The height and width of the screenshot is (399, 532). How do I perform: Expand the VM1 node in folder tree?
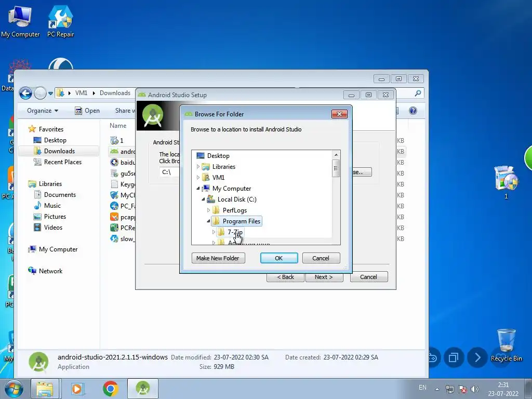click(x=198, y=178)
